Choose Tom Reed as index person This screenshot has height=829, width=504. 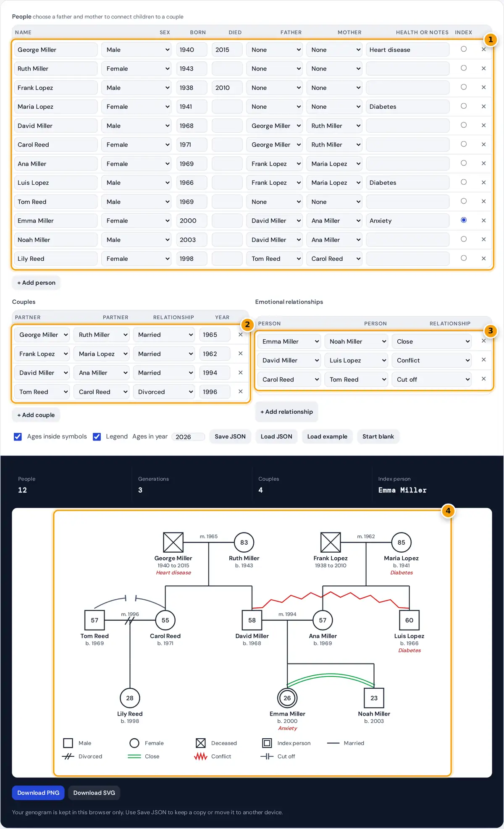point(464,201)
